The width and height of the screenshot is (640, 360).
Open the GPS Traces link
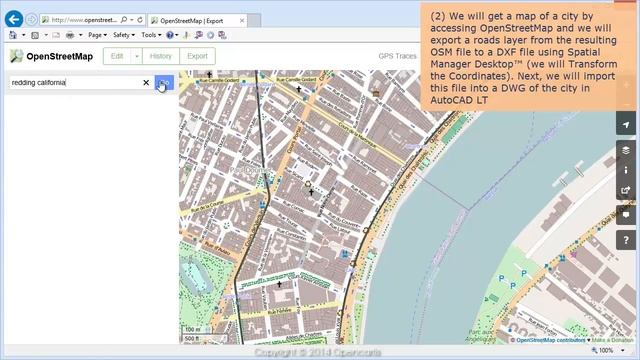[x=397, y=56]
